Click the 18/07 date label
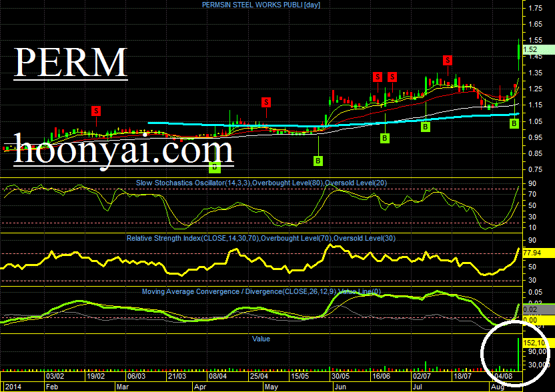Screen dimensions: 555x392 tap(462, 376)
